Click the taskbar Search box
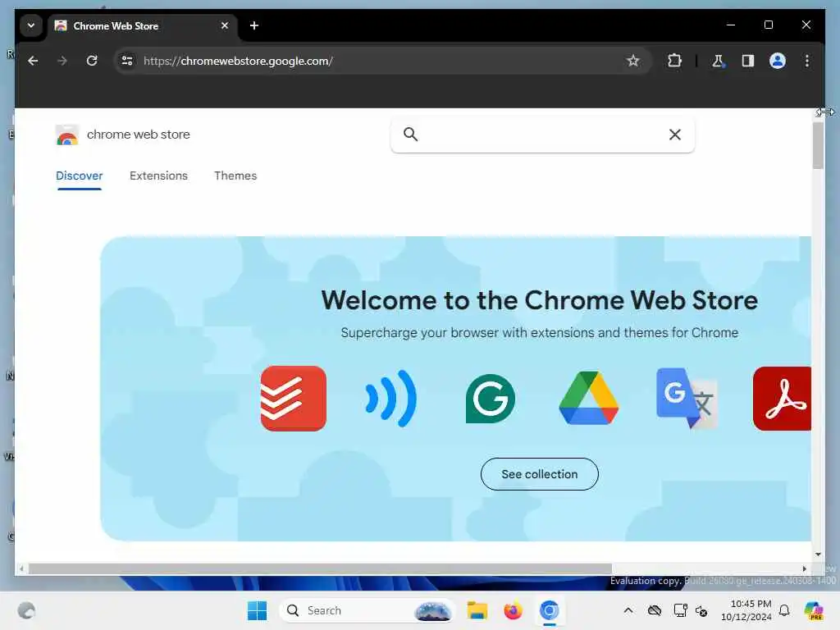The image size is (840, 630). 367,610
